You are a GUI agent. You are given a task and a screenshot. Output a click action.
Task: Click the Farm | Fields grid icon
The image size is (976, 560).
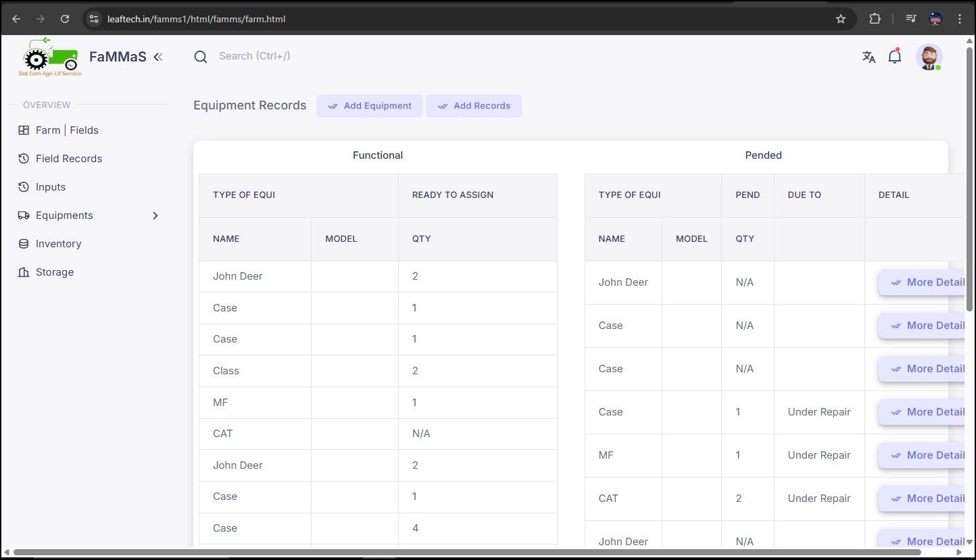point(24,130)
